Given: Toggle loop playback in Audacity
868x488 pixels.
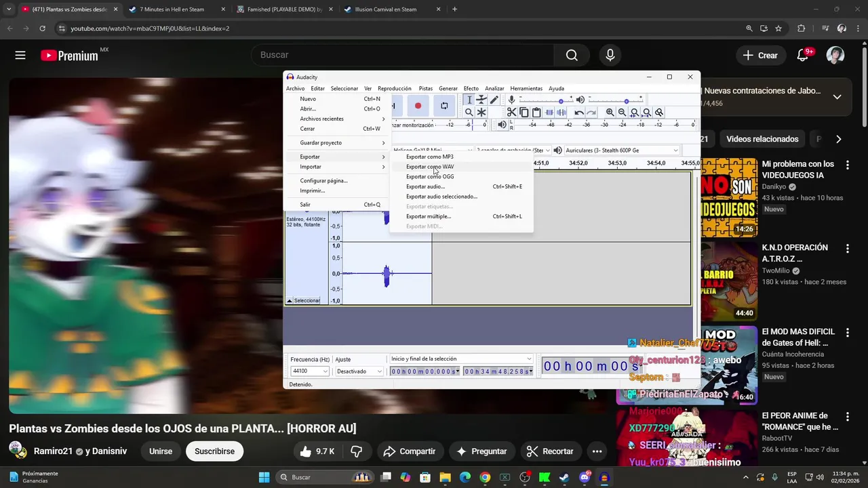Looking at the screenshot, I should coord(444,106).
